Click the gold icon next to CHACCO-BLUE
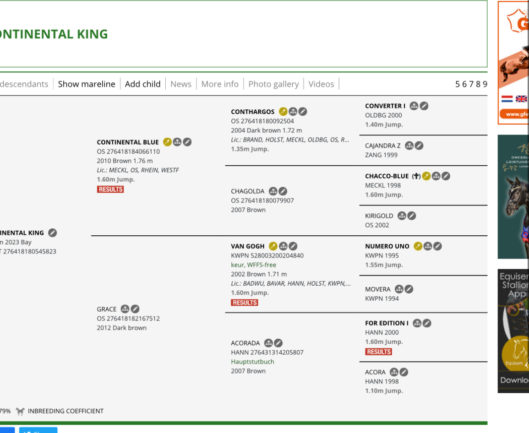 click(x=426, y=176)
